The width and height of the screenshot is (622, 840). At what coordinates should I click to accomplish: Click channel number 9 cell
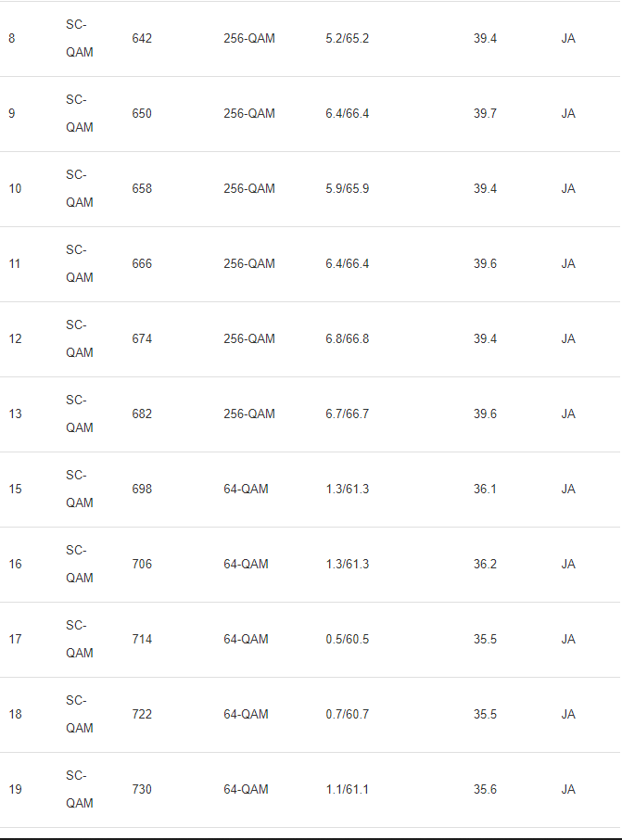11,114
